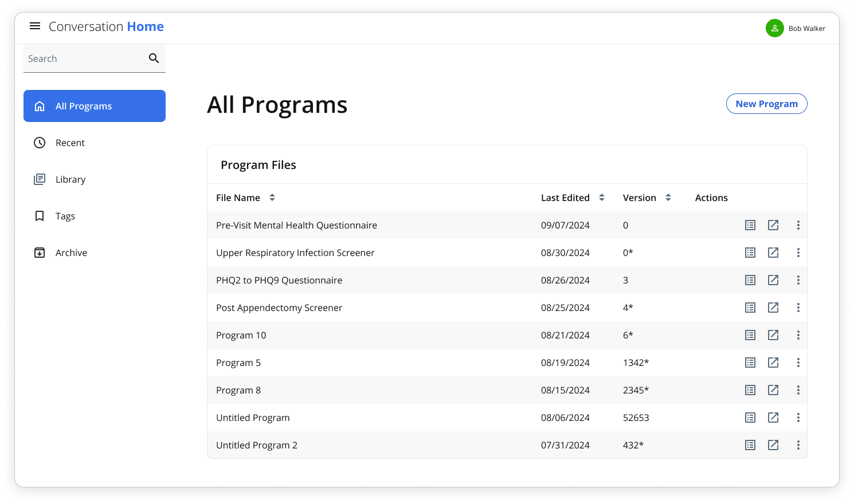Open more options for Pre-Visit Mental Health Questionnaire
The image size is (854, 504).
click(798, 225)
